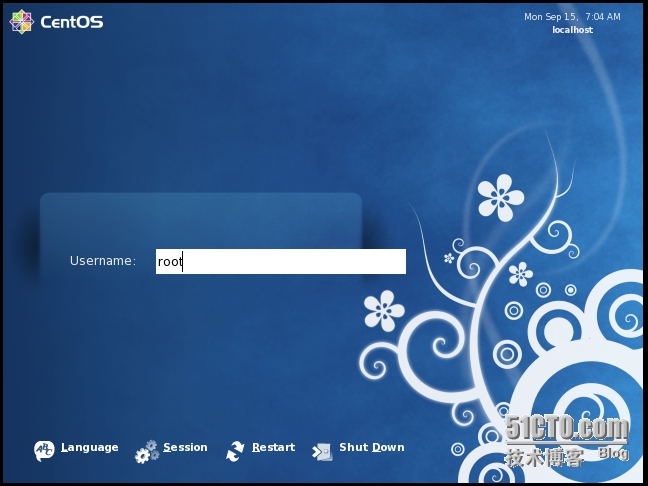Click the CentOS logo icon
The width and height of the screenshot is (648, 486).
[x=21, y=21]
